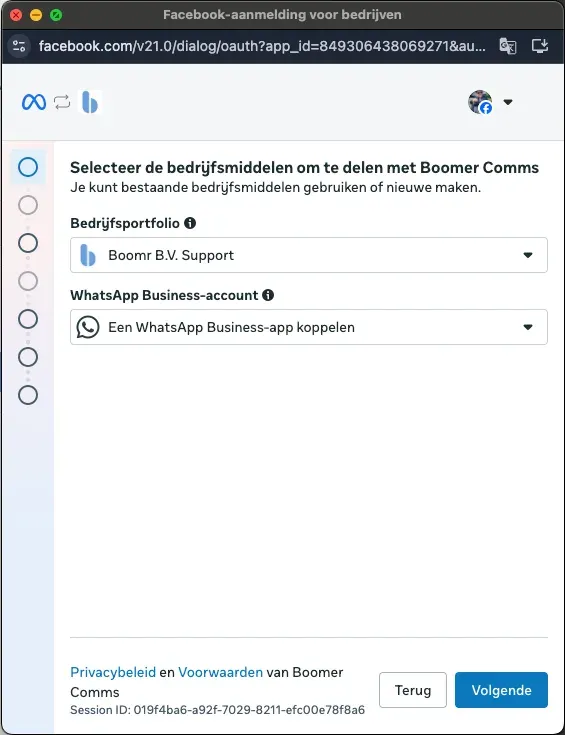The image size is (565, 735).
Task: Expand the profile account menu arrow
Action: 508,102
